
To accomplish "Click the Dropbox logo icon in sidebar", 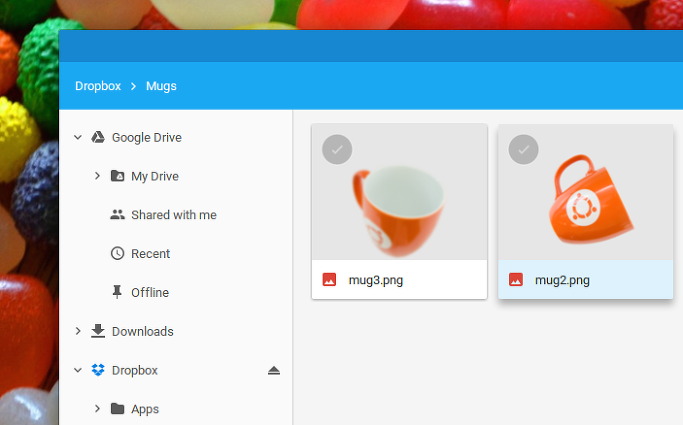I will click(x=98, y=370).
